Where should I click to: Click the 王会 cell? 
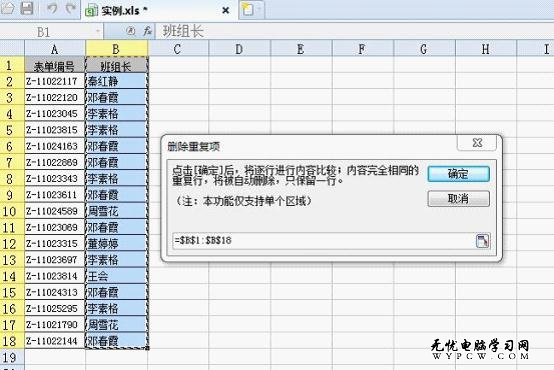[x=116, y=276]
